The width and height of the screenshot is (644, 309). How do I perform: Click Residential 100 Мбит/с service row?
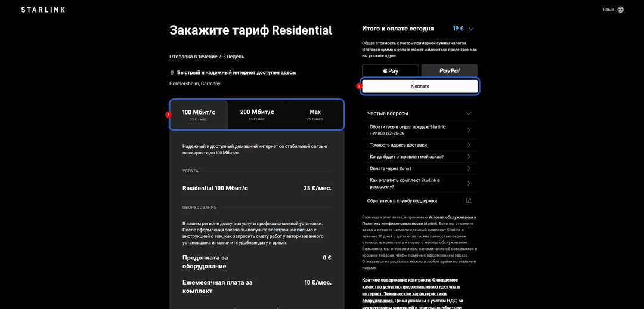coord(257,188)
